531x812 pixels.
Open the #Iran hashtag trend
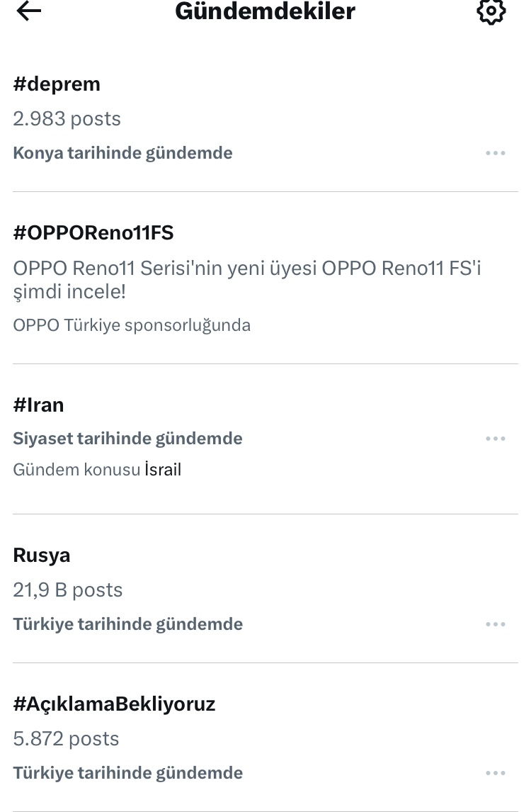(x=38, y=405)
